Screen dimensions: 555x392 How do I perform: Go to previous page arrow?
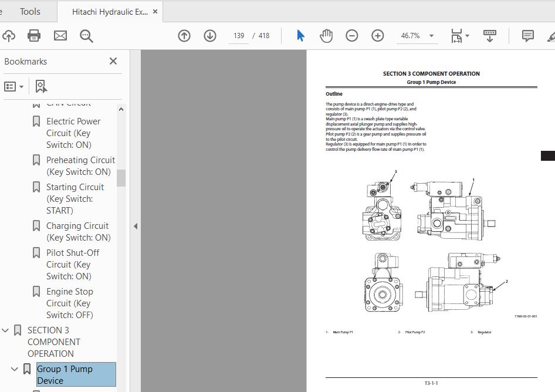184,36
